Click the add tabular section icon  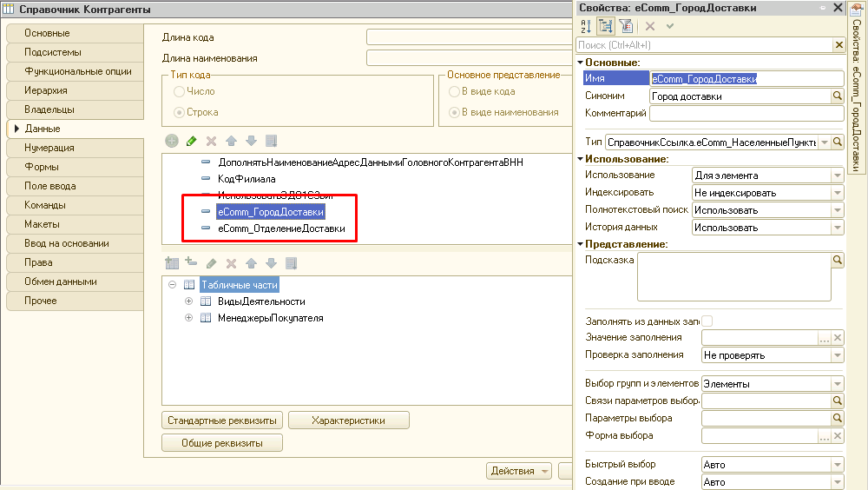[x=171, y=263]
